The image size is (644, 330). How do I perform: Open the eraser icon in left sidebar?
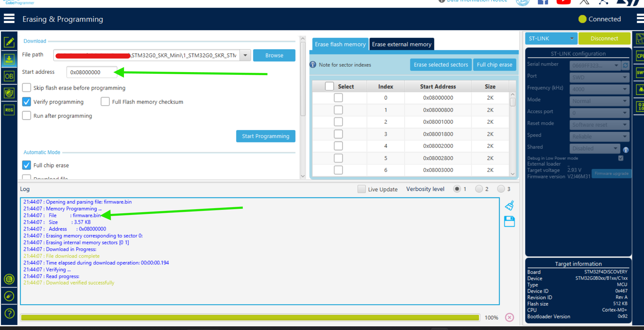coord(9,296)
